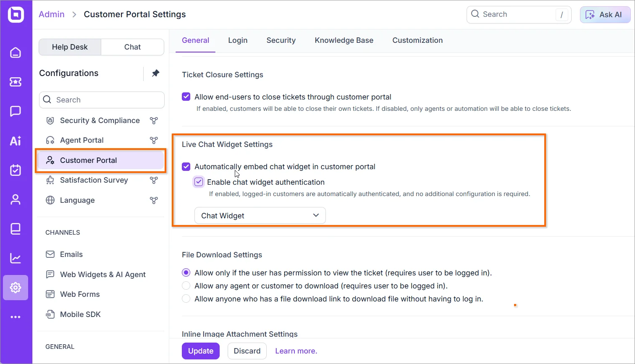The width and height of the screenshot is (635, 364).
Task: Switch to the Security tab
Action: 281,40
